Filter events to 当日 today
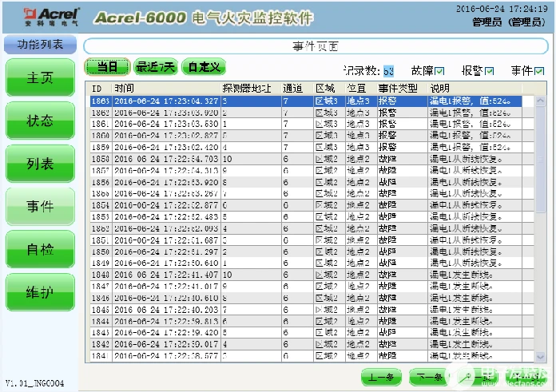556x392 pixels. [x=107, y=66]
